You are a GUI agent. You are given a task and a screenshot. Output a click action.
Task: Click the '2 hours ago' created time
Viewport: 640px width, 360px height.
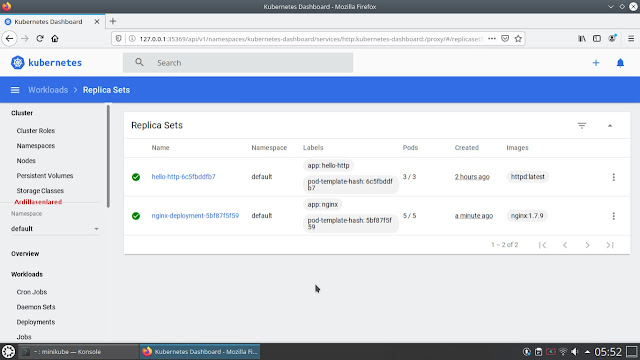point(472,177)
